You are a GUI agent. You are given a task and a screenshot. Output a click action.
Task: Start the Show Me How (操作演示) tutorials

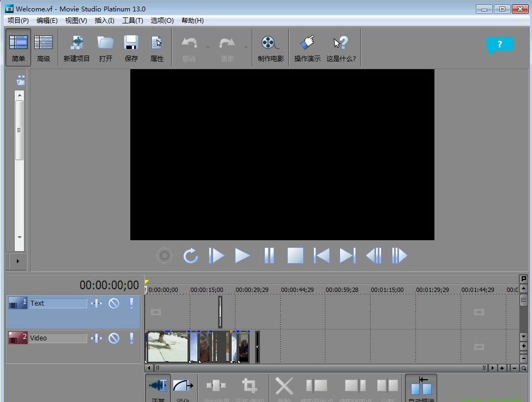pos(307,48)
